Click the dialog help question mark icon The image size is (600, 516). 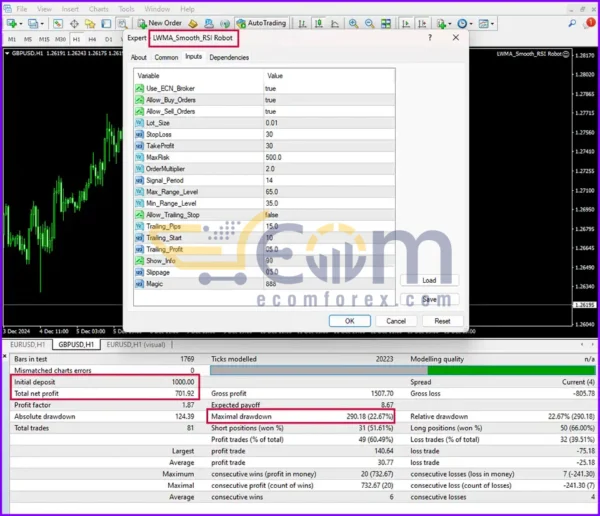pos(431,38)
